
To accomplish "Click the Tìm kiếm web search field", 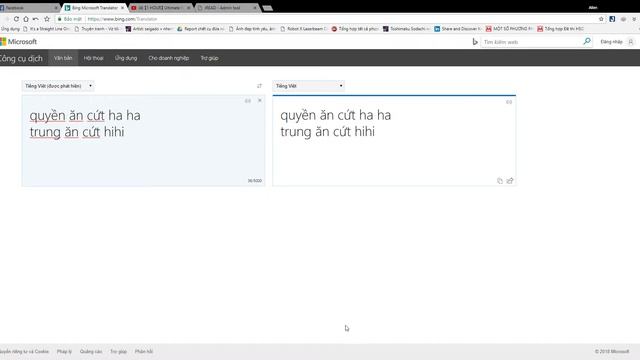I will (532, 42).
